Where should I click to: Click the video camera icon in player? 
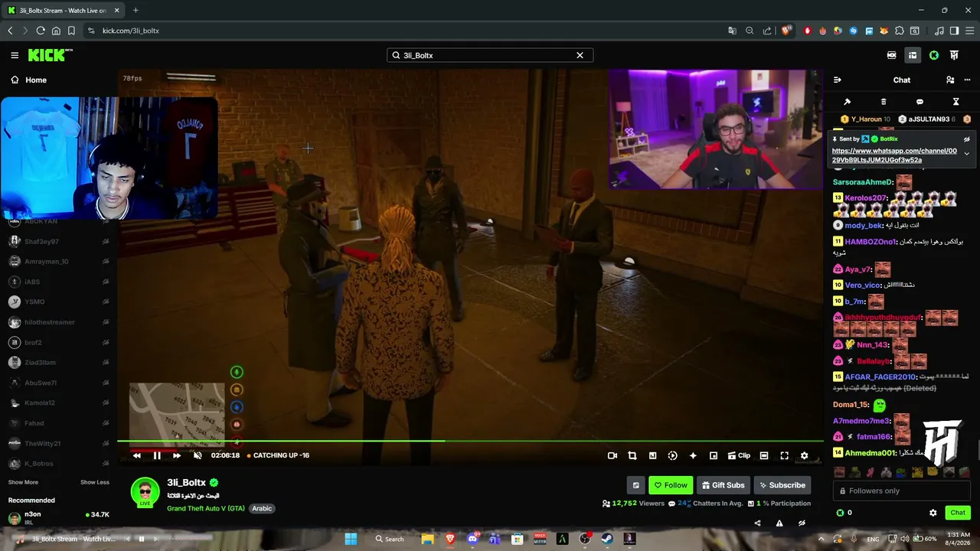click(612, 455)
